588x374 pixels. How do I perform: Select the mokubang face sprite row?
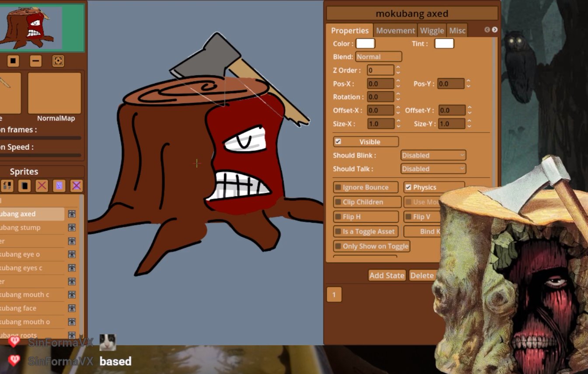coord(32,308)
